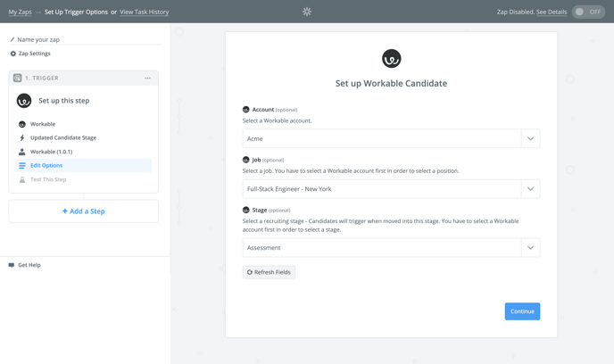Click the Name your zap input field
614x364 pixels.
point(86,39)
